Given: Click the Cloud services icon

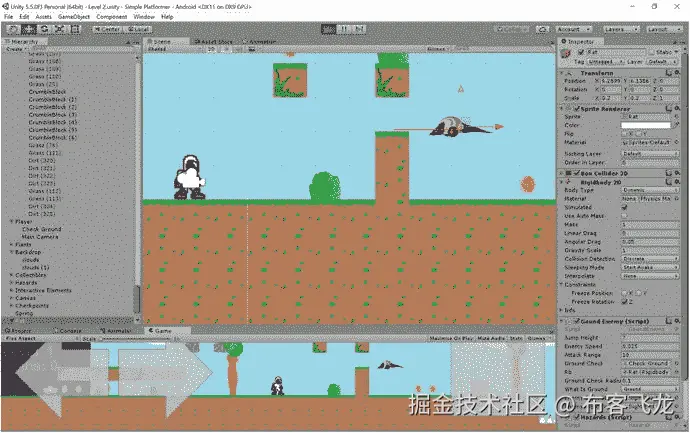Looking at the screenshot, I should (543, 29).
